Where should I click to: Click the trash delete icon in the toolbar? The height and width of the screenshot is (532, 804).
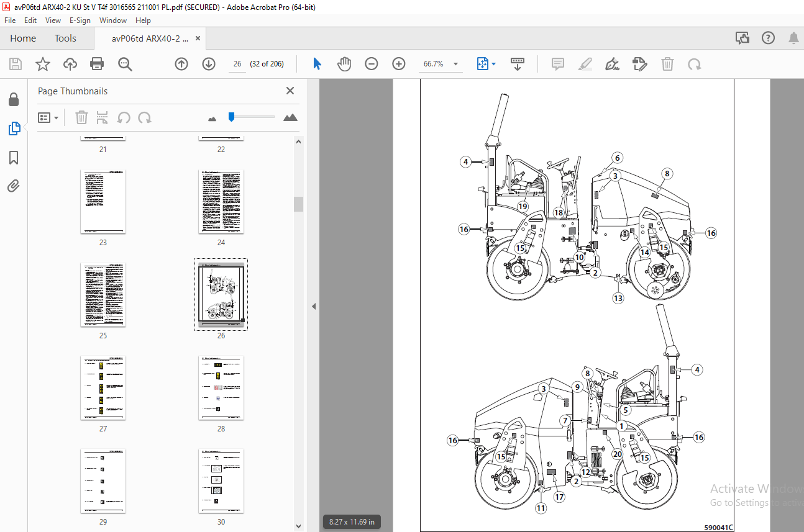coord(667,64)
